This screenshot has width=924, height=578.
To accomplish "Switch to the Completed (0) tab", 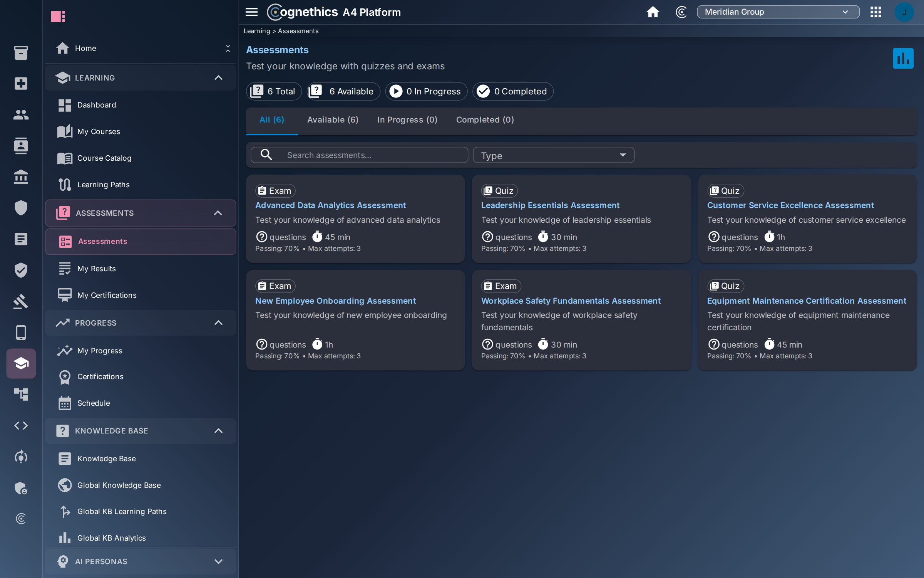I will pos(485,120).
